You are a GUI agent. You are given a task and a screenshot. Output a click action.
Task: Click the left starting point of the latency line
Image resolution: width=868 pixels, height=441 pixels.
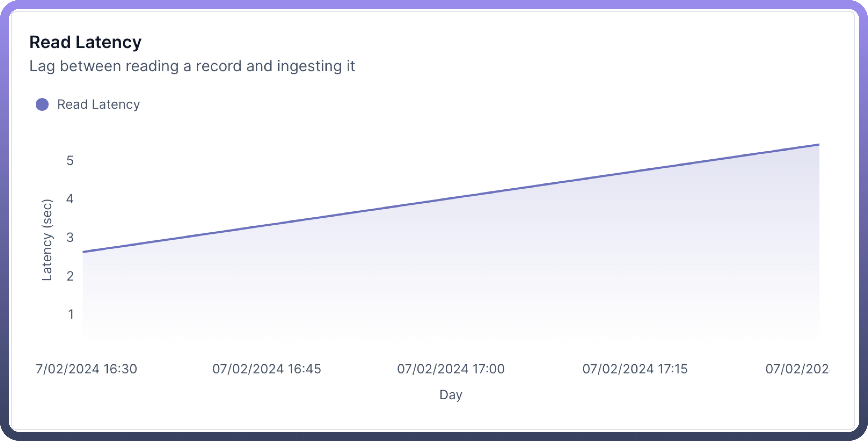83,252
